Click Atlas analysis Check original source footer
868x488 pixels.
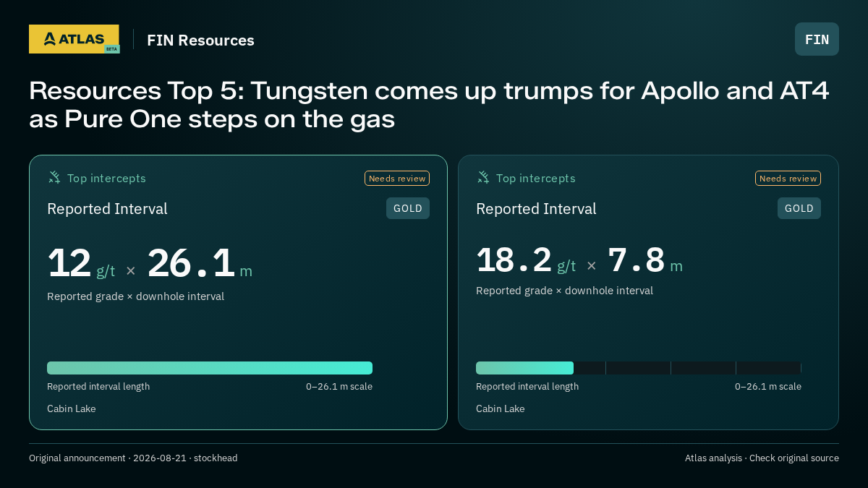point(762,458)
